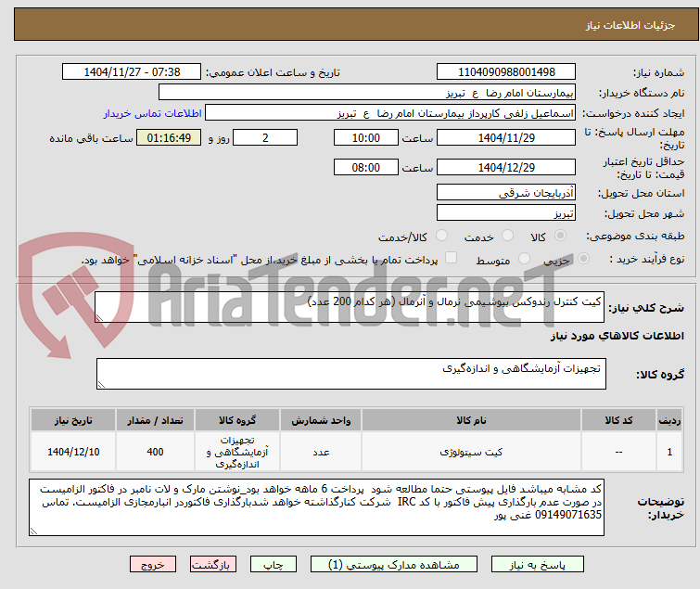
Task: Select the خدمت radio button
Action: click(507, 236)
